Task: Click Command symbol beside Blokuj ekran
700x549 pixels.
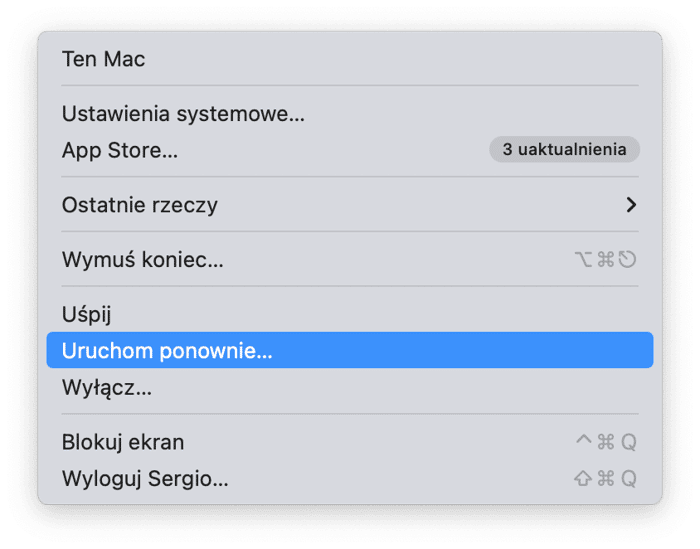Action: [x=605, y=442]
